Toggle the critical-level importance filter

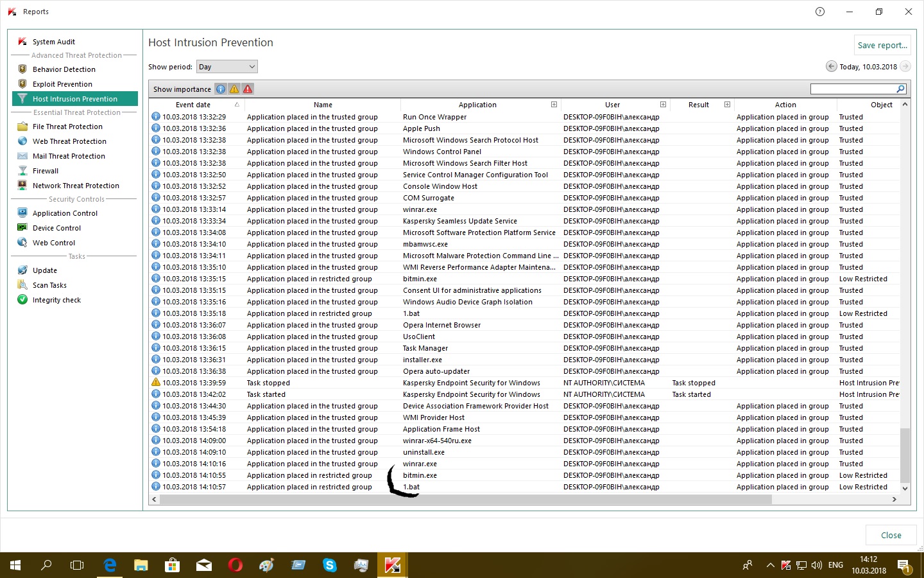coord(248,89)
